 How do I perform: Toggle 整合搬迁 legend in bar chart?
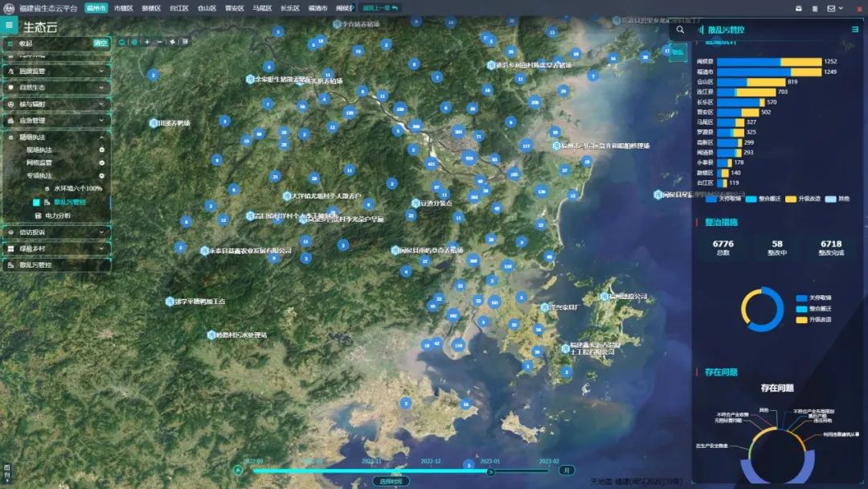(763, 199)
